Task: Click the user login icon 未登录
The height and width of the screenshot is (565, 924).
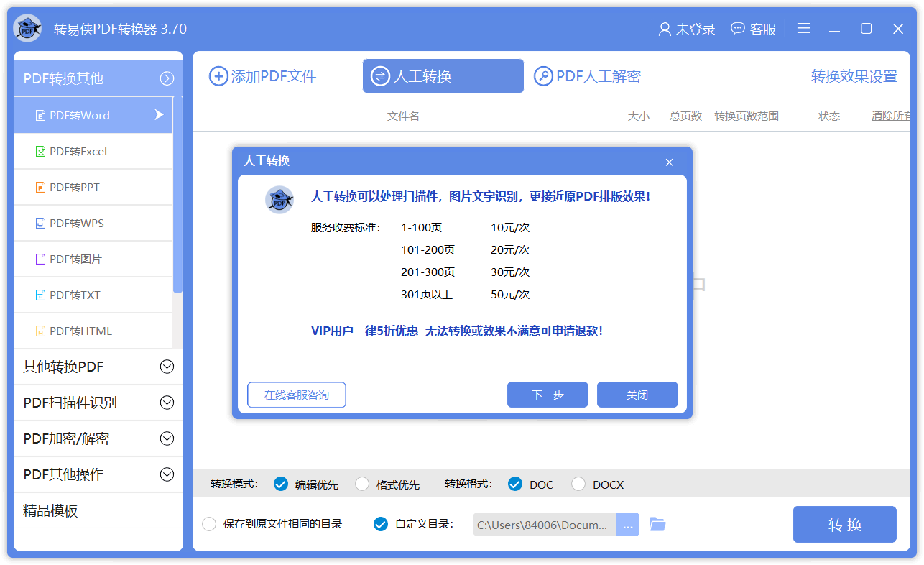Action: [x=665, y=29]
